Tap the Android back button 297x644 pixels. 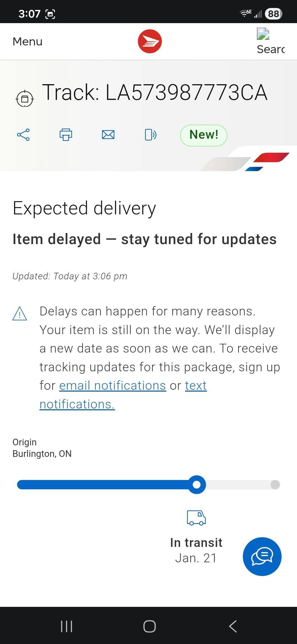(233, 626)
